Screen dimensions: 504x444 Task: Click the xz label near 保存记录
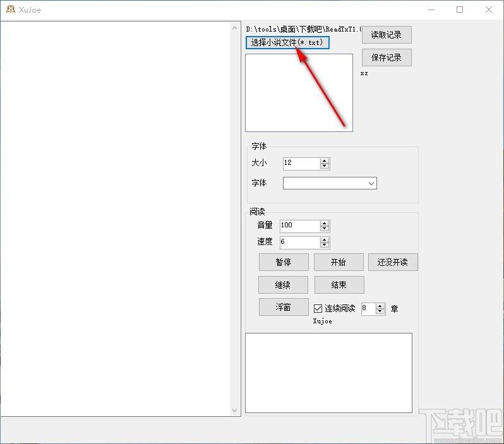(364, 73)
